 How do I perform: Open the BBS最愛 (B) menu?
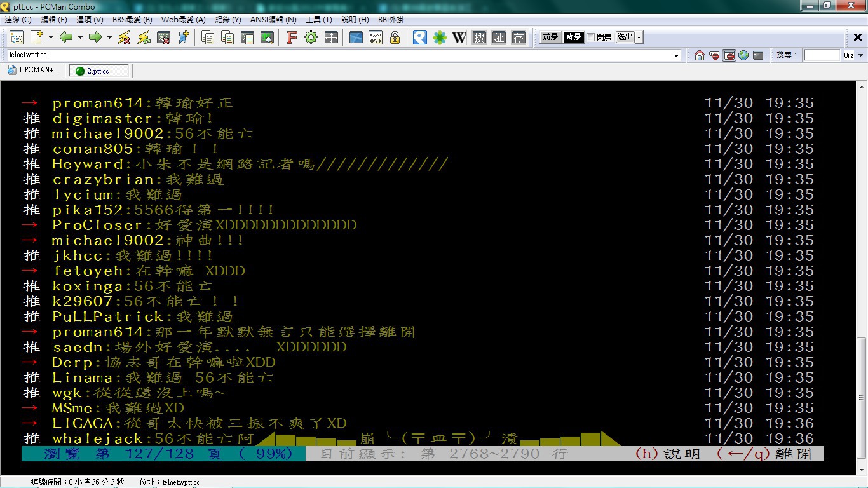tap(132, 20)
